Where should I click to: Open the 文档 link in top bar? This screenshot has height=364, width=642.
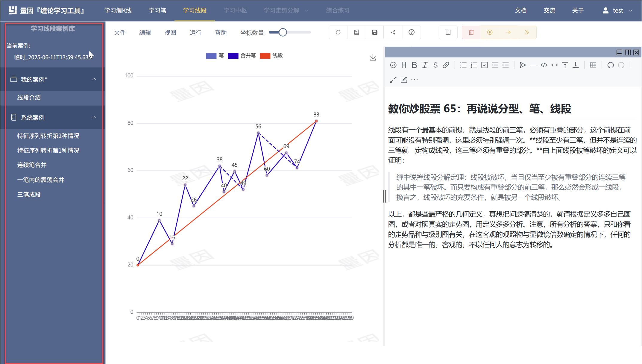click(521, 10)
